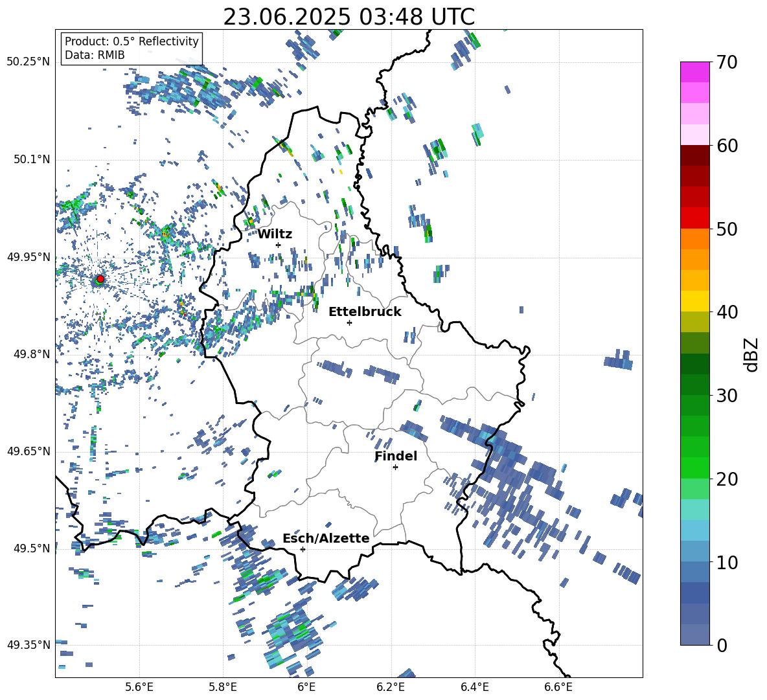Click the 49.35°N latitude label
The width and height of the screenshot is (767, 700).
point(29,645)
